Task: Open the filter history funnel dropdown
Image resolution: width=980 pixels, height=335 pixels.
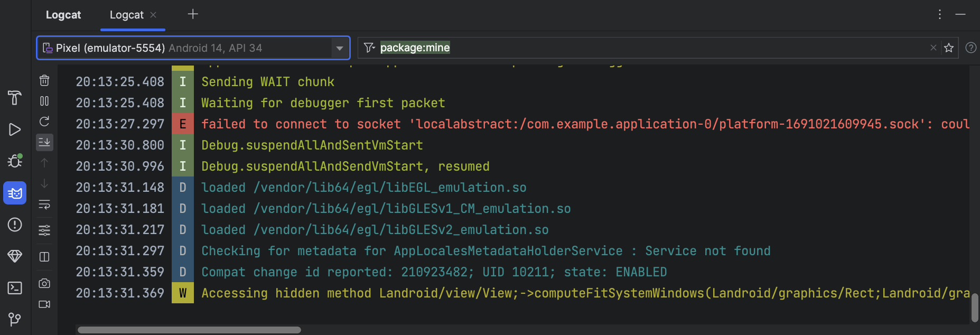Action: pos(369,48)
